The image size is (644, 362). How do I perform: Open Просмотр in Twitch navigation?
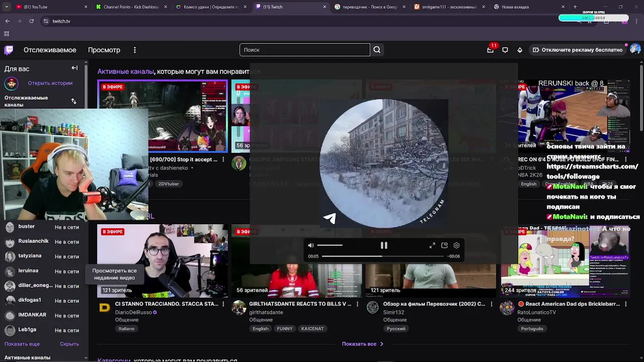point(104,50)
